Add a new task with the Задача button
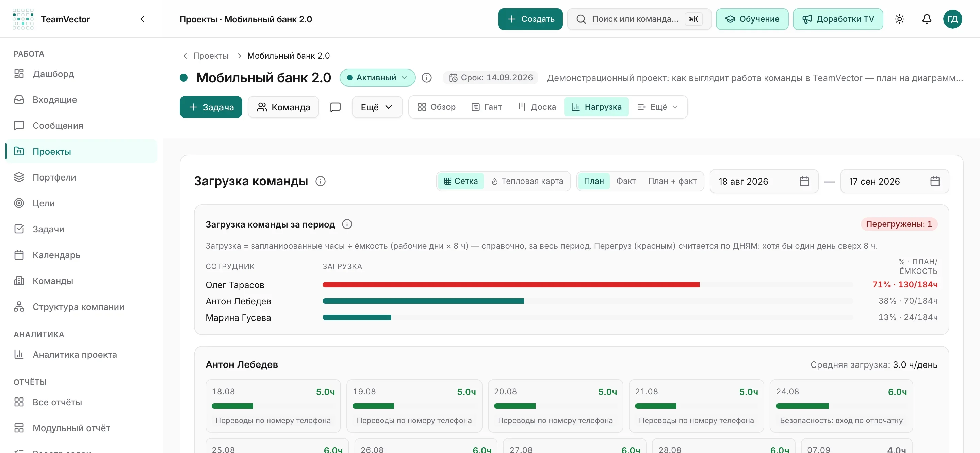 211,107
